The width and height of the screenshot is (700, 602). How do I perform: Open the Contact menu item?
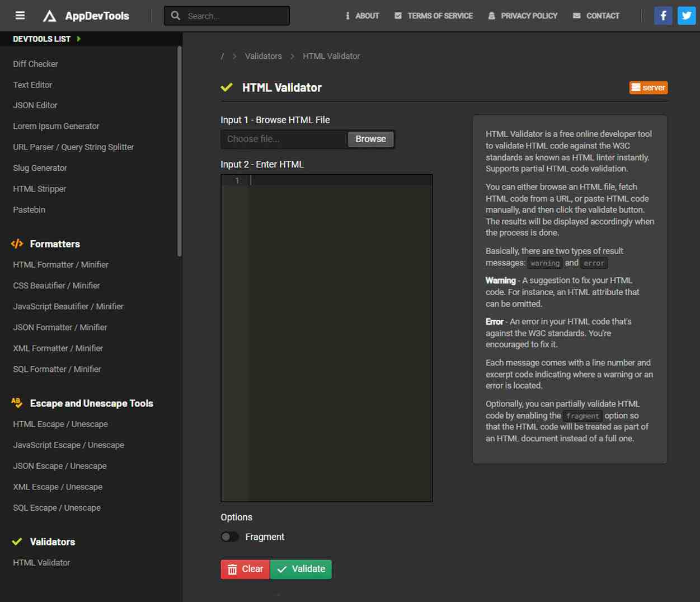(x=596, y=16)
